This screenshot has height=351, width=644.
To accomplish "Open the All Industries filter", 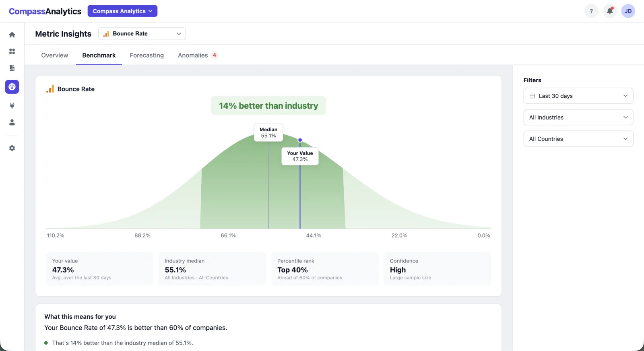I will pyautogui.click(x=578, y=118).
